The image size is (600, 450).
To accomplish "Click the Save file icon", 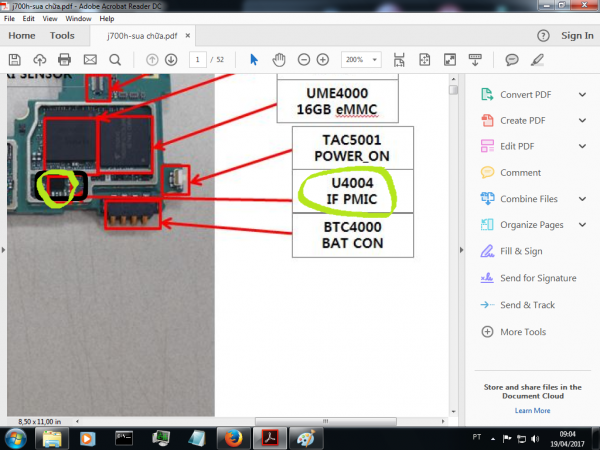I will point(15,60).
